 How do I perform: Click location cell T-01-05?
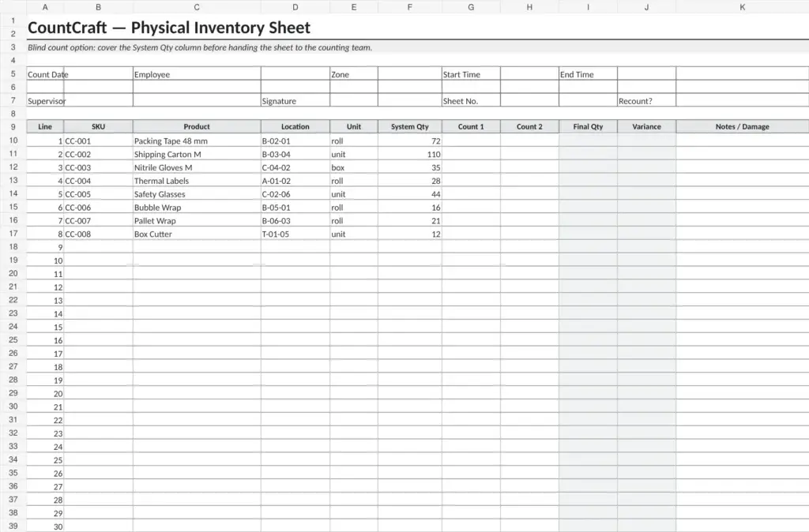tap(295, 234)
